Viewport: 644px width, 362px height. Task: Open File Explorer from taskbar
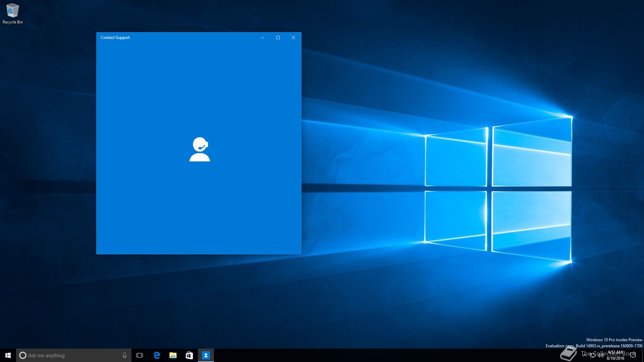[x=173, y=355]
